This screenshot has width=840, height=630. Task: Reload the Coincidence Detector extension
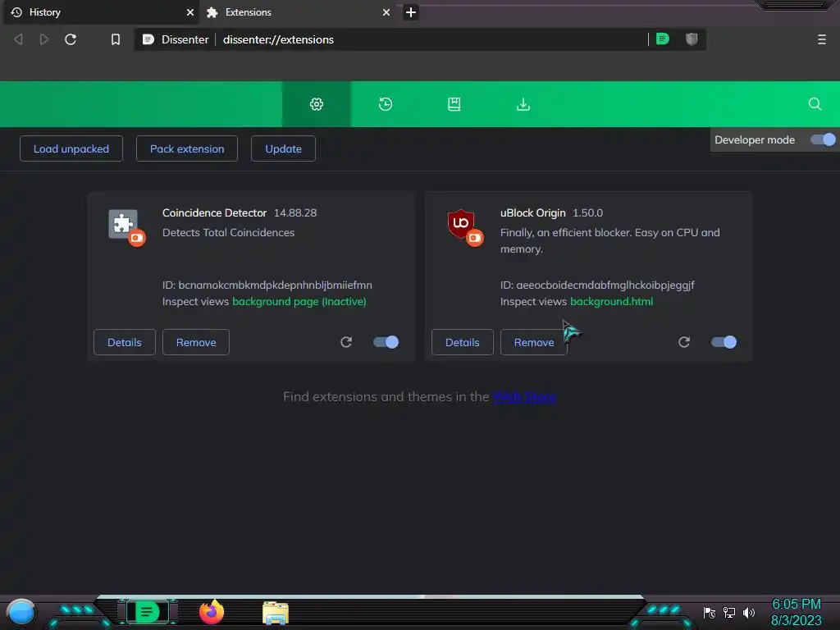pyautogui.click(x=346, y=342)
